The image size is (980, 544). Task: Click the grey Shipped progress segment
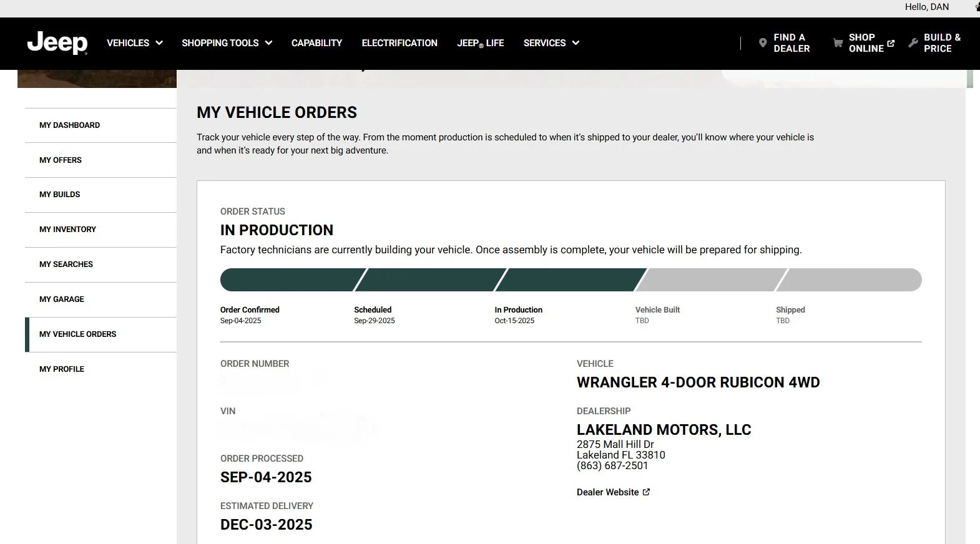click(849, 279)
